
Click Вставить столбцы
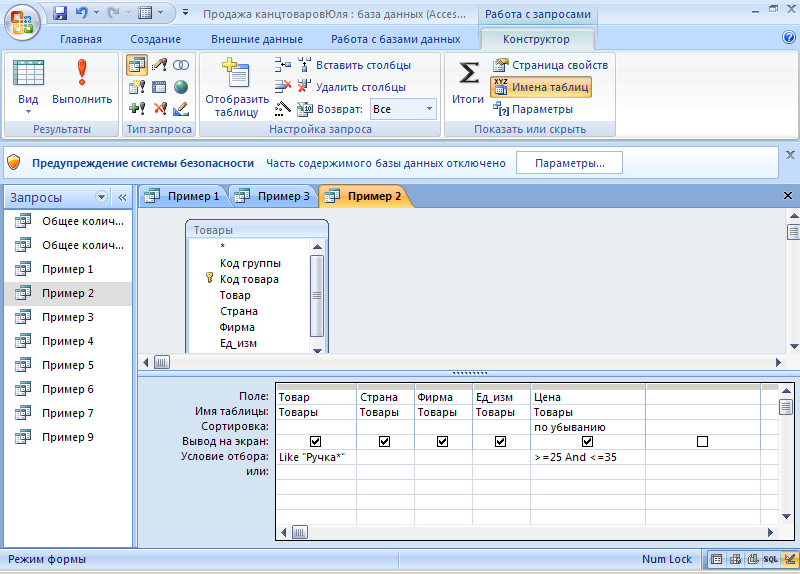tap(355, 65)
